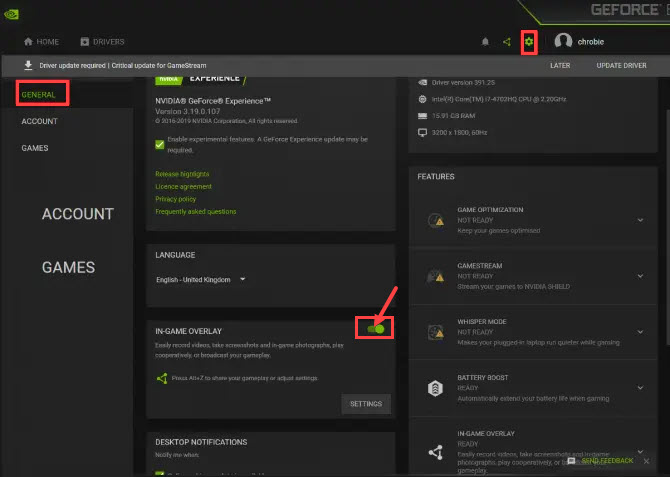Screen dimensions: 670x477
Task: Open the notifications bell icon
Action: pyautogui.click(x=485, y=42)
